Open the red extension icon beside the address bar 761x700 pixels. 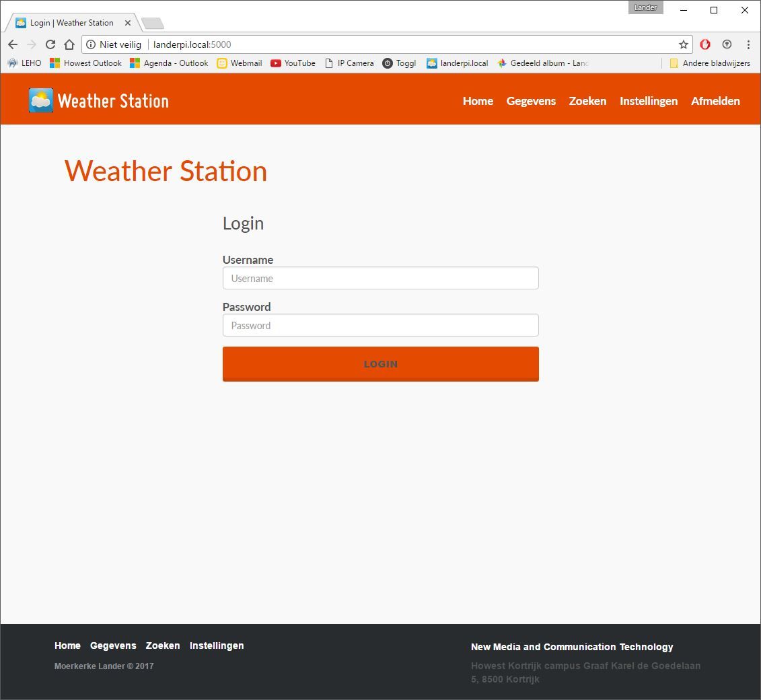(x=704, y=44)
